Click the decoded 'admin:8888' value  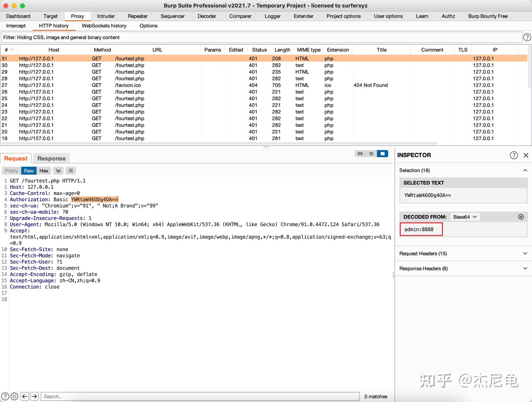point(419,229)
